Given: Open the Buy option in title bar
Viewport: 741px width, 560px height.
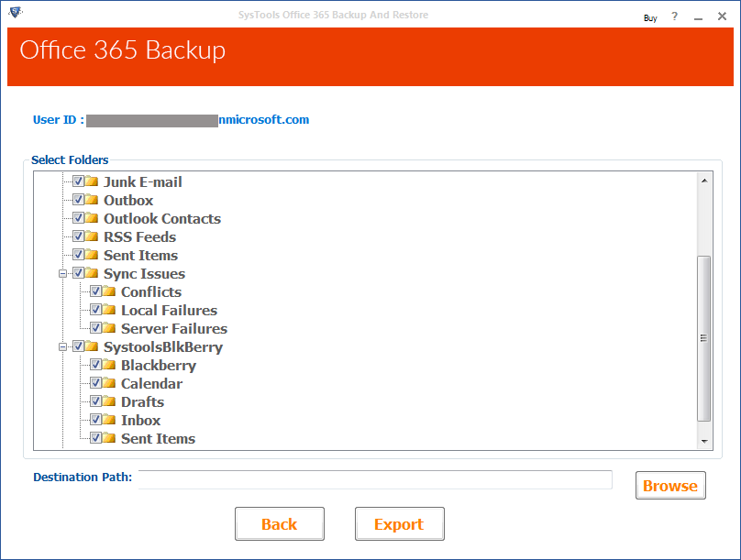Looking at the screenshot, I should point(650,18).
